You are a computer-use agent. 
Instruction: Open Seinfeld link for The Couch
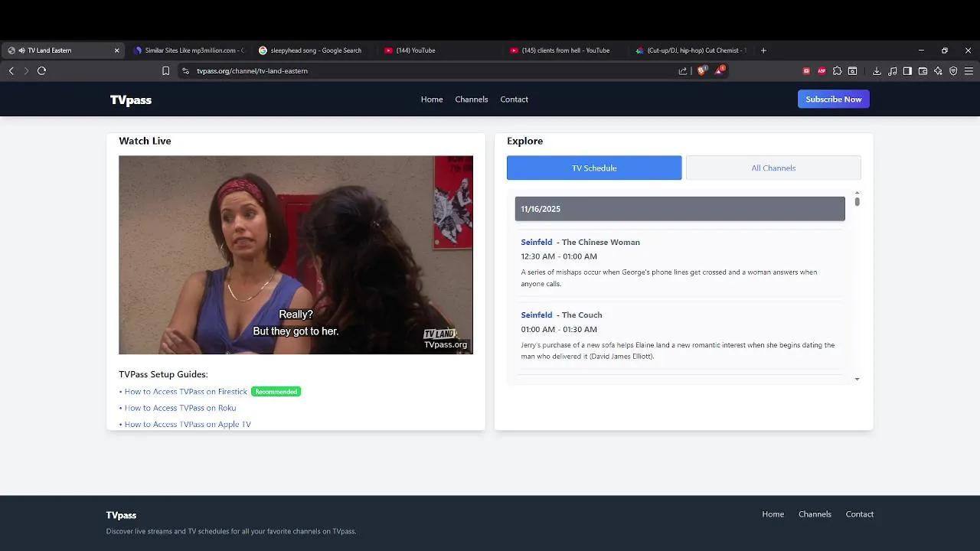coord(537,315)
